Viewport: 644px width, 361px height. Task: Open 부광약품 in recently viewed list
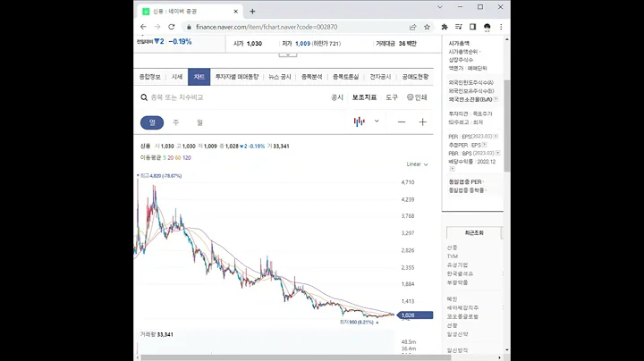point(458,282)
